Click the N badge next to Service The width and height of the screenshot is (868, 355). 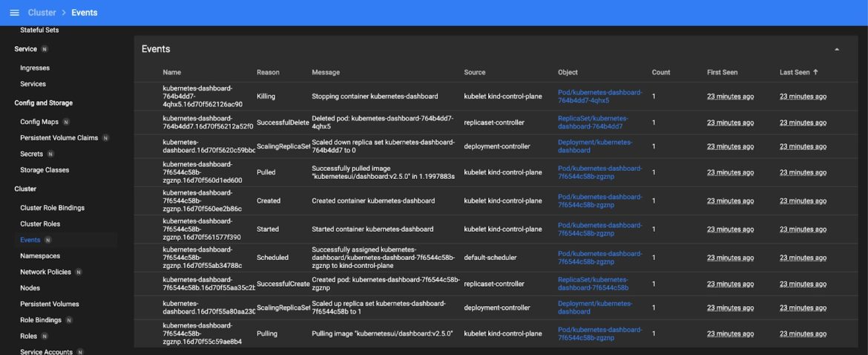(x=45, y=49)
